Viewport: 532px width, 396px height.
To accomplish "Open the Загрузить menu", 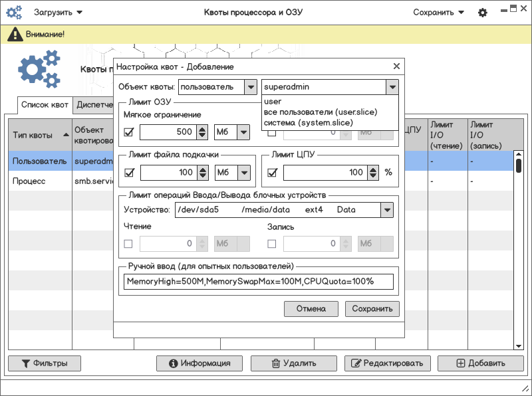I will click(59, 12).
